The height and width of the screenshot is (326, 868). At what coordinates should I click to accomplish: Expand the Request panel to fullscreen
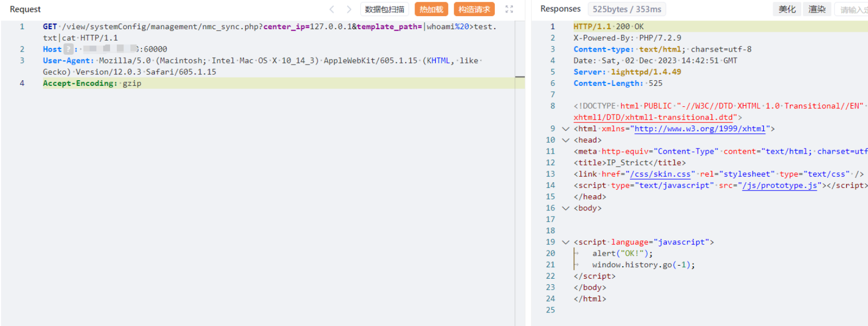coord(509,9)
